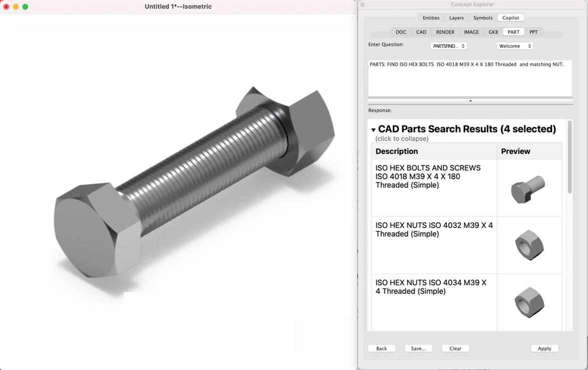Collapse the CAD Parts Search Results section
This screenshot has width=588, height=370.
(x=373, y=130)
